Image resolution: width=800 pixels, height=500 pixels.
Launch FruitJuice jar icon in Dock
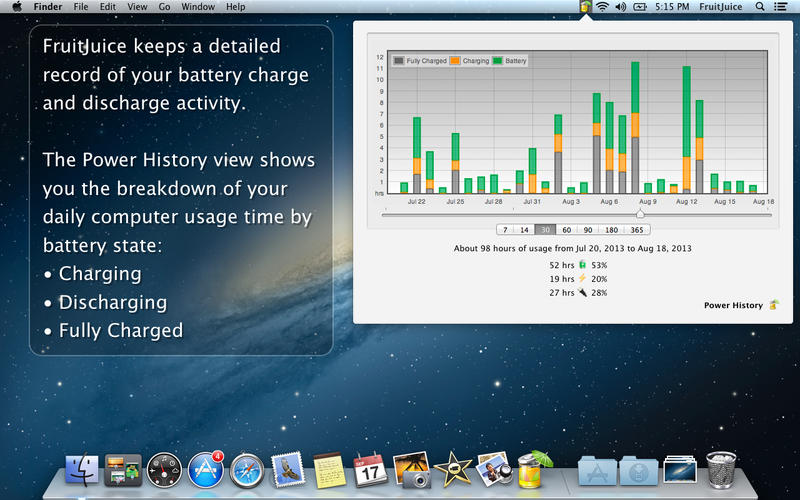(534, 469)
